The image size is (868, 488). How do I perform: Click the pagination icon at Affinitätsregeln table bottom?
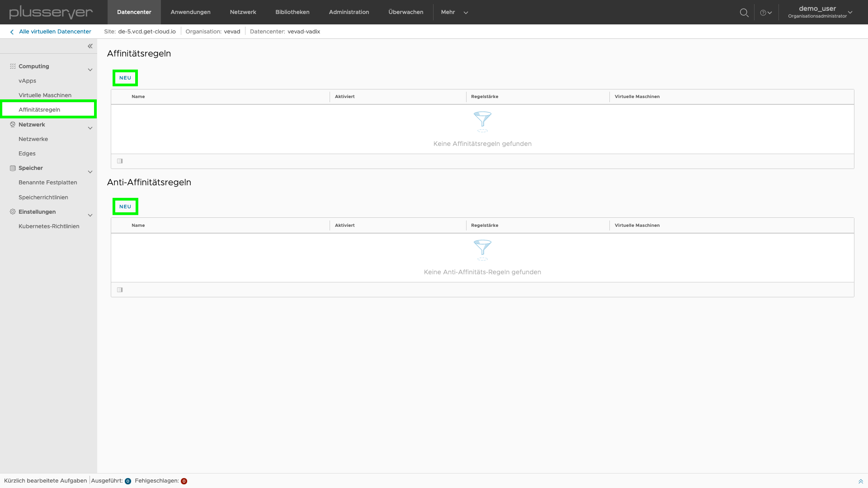click(x=119, y=161)
